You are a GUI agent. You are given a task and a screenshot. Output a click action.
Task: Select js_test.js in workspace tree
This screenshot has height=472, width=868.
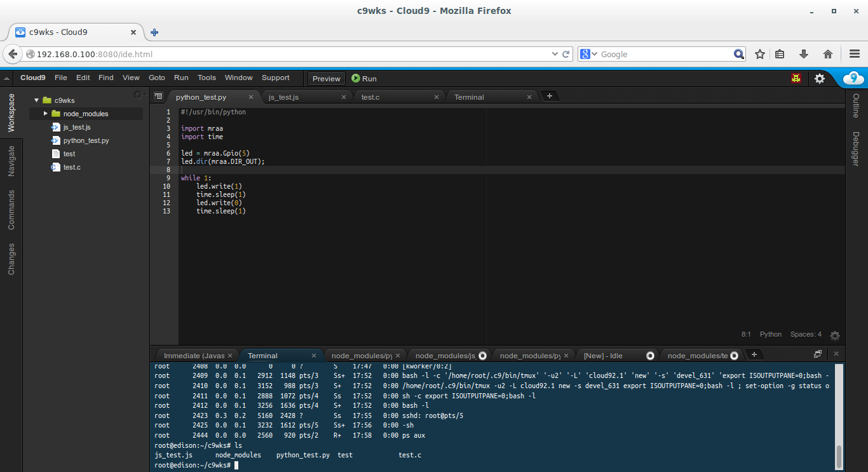pyautogui.click(x=77, y=127)
